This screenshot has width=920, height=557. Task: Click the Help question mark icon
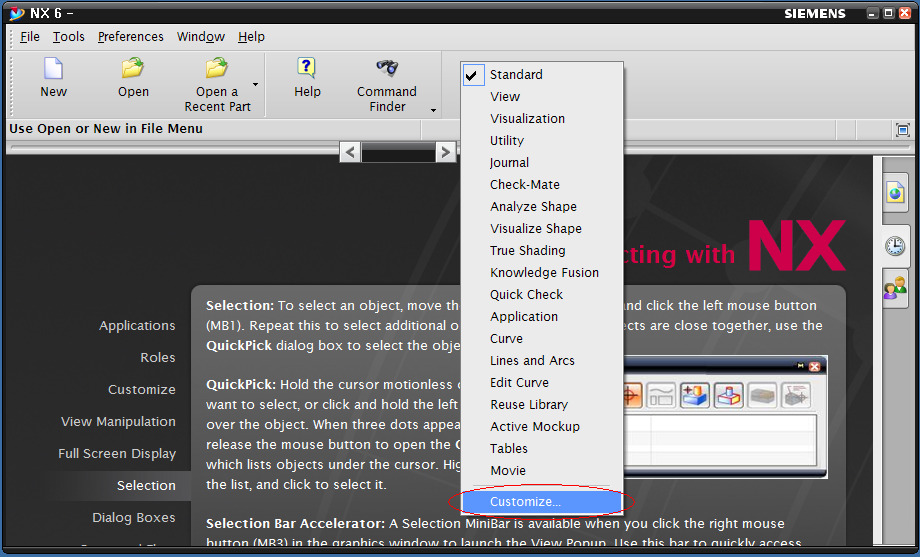pos(306,68)
